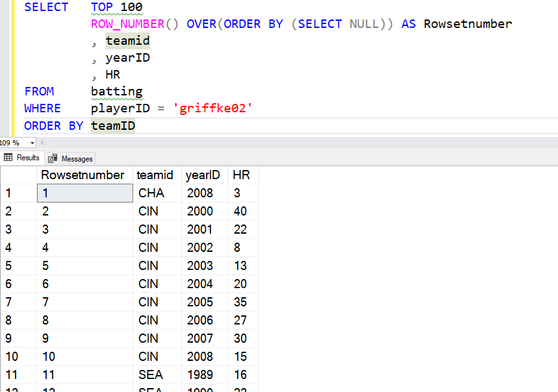Click teamID in the ORDER BY line
The image size is (558, 392).
click(x=112, y=125)
